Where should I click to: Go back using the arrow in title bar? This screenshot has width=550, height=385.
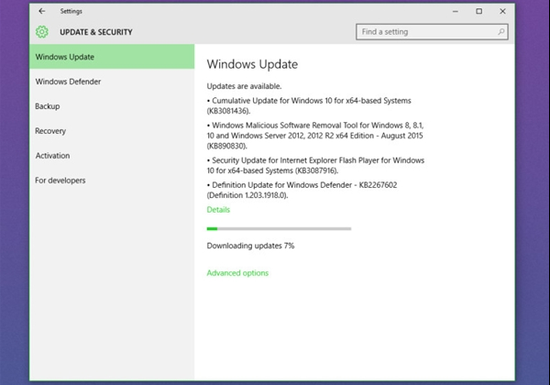[42, 11]
